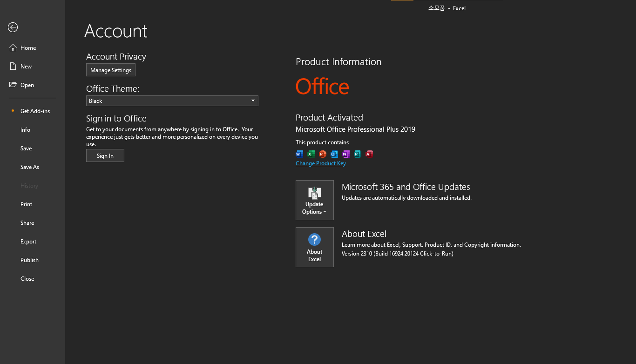Click the Update Options icon button
The image size is (636, 364).
click(315, 200)
